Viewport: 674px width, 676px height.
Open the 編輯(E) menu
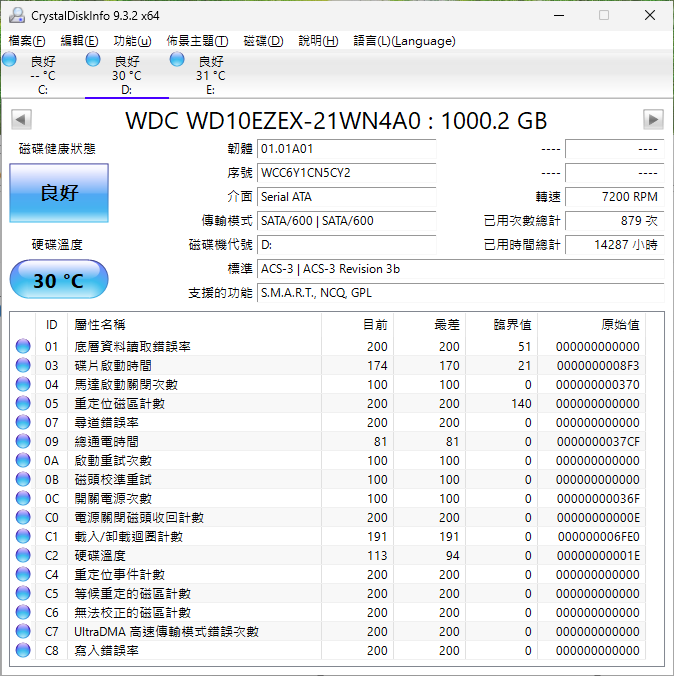79,41
